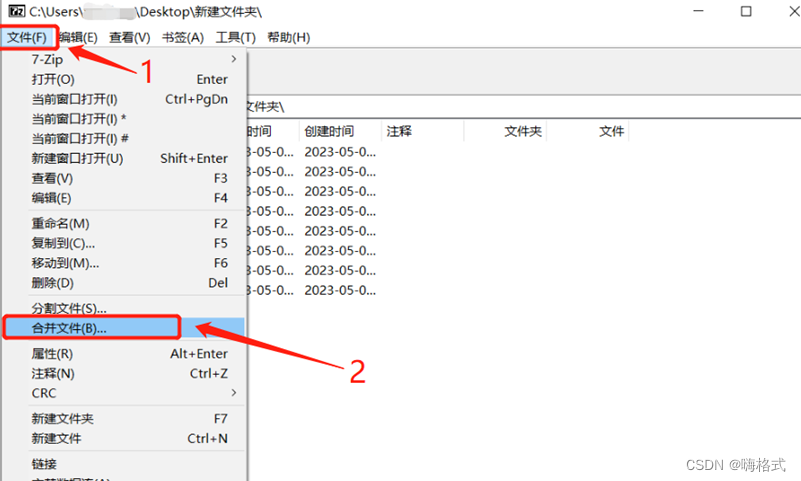The width and height of the screenshot is (801, 481).
Task: Choose 合并文件(B)... menu entry
Action: click(x=124, y=328)
